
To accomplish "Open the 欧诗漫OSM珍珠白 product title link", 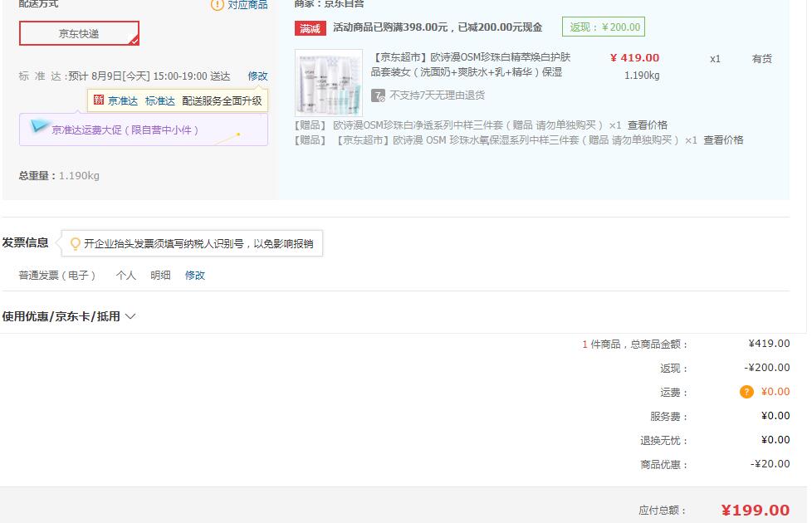I will 470,65.
